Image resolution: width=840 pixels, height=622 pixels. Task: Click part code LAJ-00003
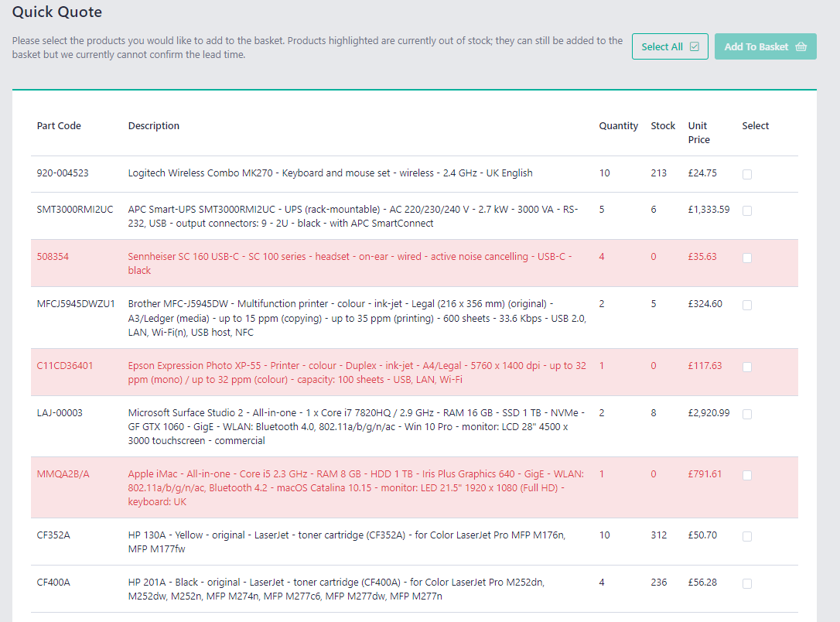coord(60,413)
